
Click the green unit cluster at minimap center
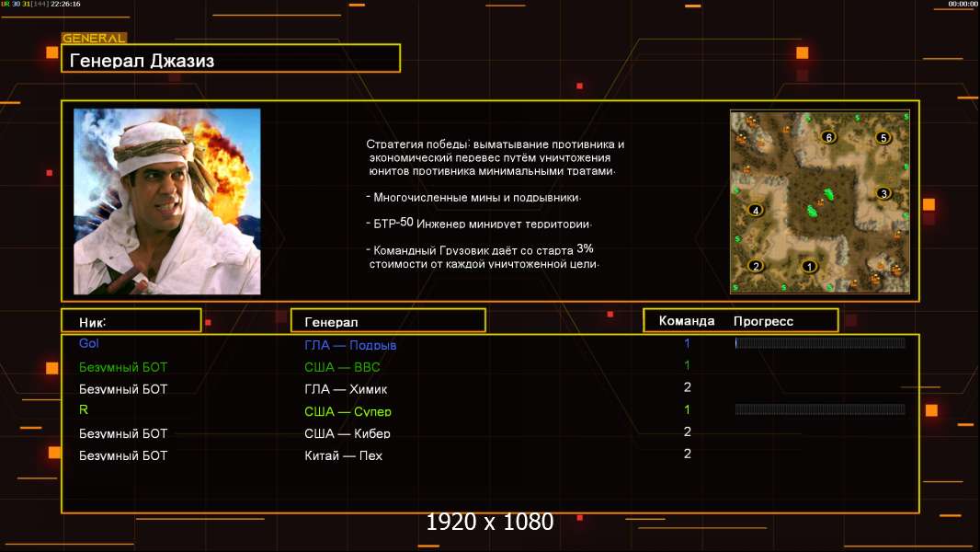click(x=821, y=202)
